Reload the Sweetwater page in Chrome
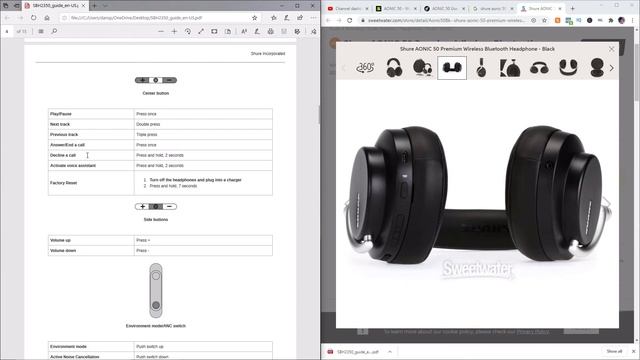This screenshot has height=360, width=640. coord(350,20)
